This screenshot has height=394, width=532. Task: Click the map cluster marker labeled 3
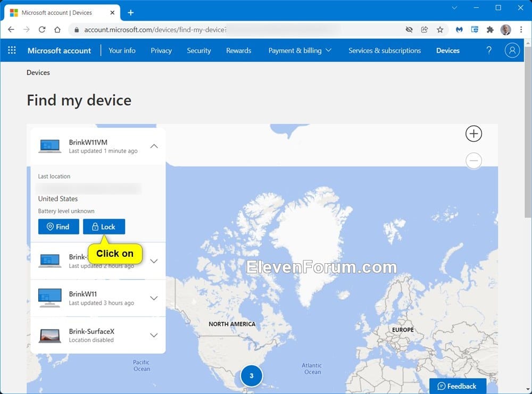[252, 376]
